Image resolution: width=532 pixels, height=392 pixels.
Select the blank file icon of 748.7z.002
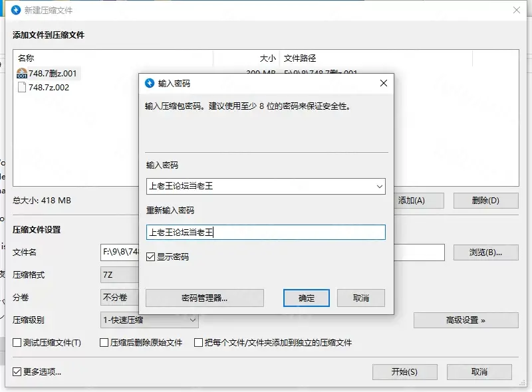click(x=22, y=88)
